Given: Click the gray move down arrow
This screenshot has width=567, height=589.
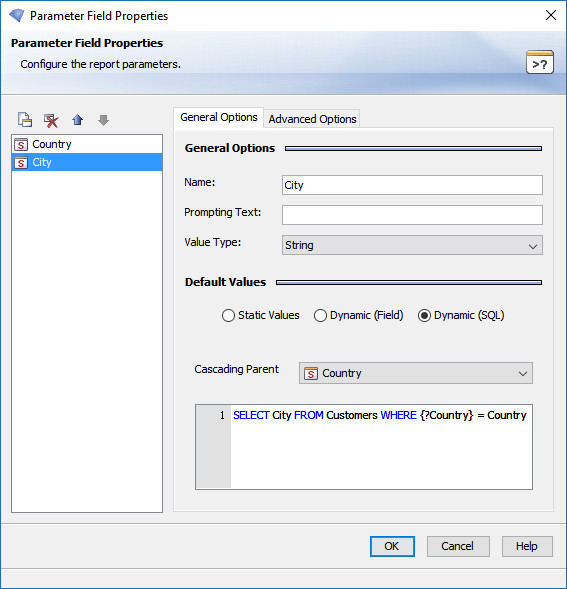Looking at the screenshot, I should coord(103,120).
